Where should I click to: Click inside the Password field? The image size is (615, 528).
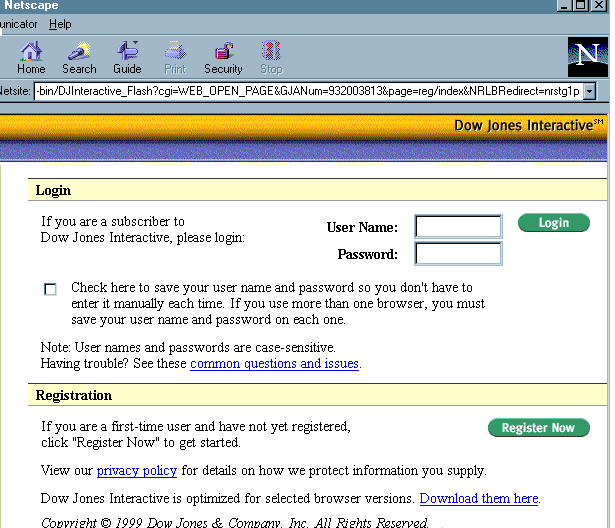(458, 254)
